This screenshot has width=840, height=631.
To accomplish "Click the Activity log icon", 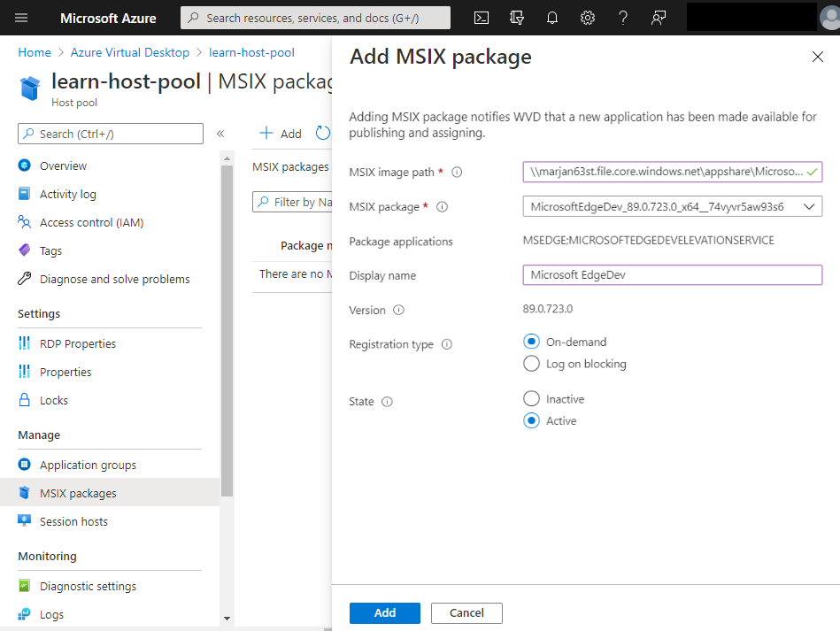I will click(24, 193).
